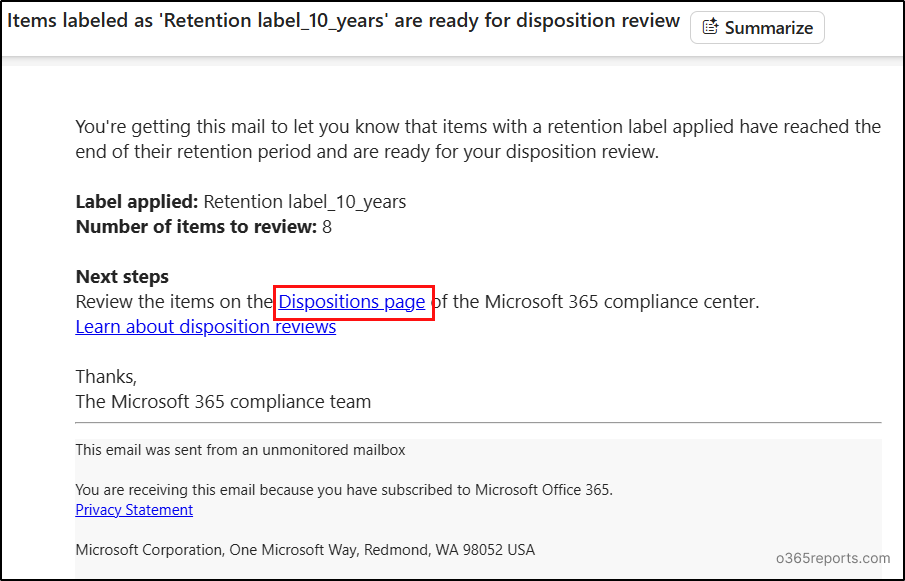This screenshot has width=905, height=581.
Task: Click 'Number of items to review:' label
Action: click(196, 227)
